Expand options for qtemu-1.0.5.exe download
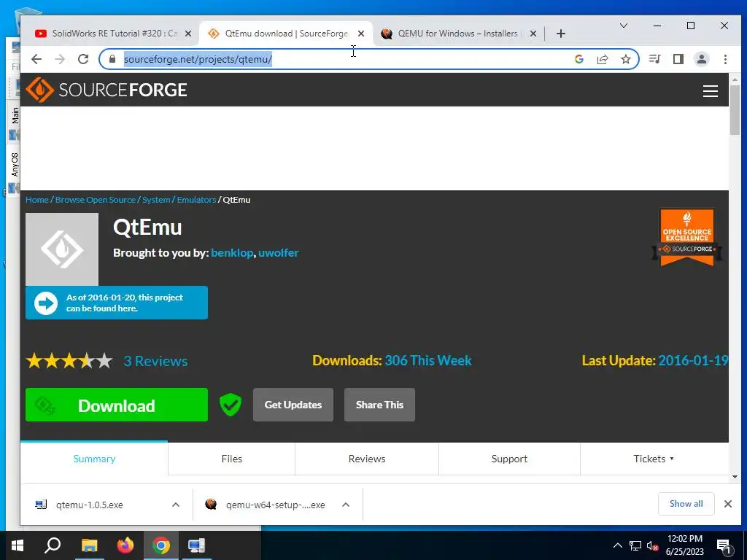747x560 pixels. (x=176, y=505)
